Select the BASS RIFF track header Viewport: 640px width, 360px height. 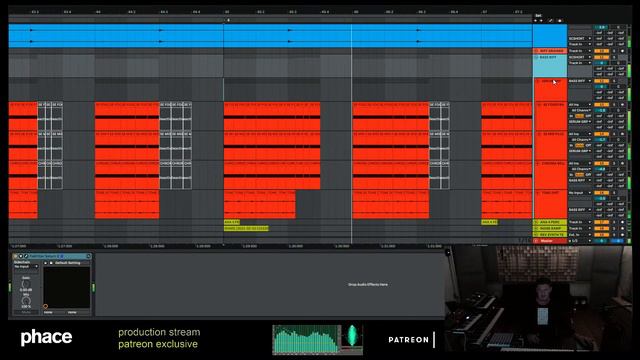pyautogui.click(x=550, y=66)
